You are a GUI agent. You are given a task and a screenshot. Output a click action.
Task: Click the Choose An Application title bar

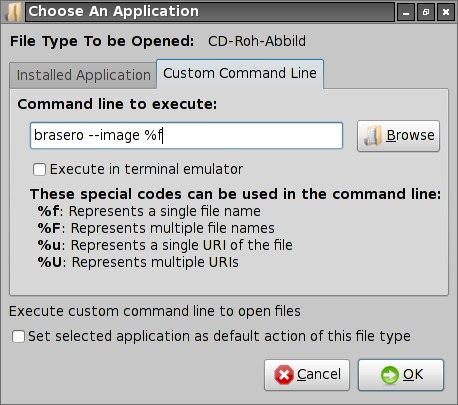210,12
